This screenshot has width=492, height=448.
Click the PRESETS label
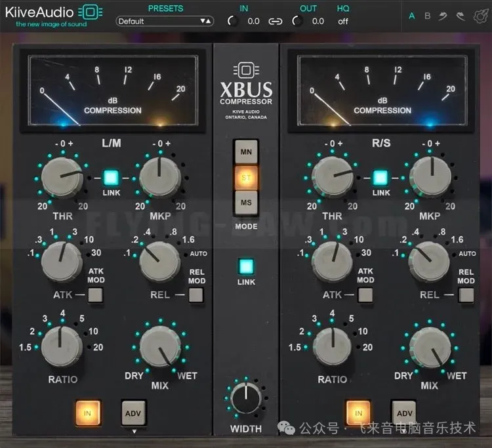point(165,9)
